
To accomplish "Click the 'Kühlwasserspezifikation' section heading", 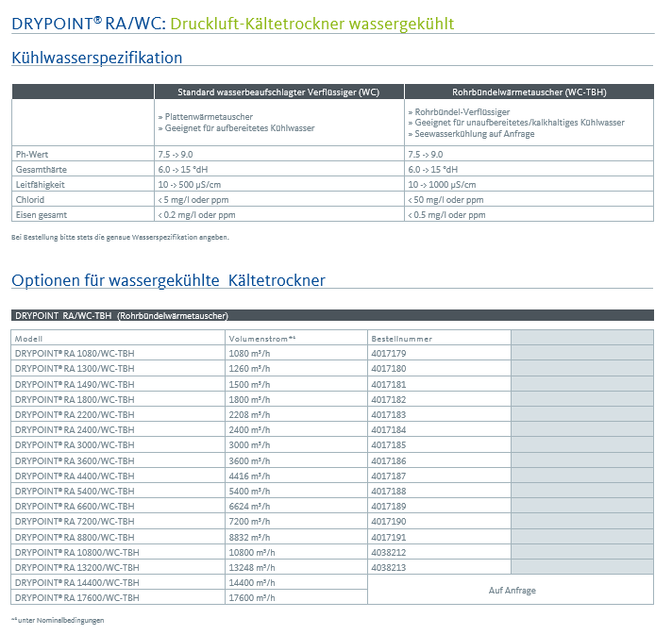I will (97, 58).
